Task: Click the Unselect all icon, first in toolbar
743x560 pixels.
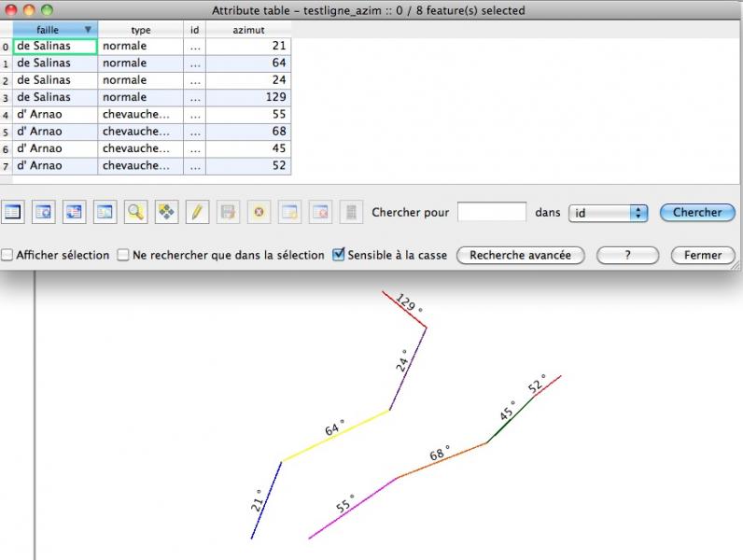Action: point(13,213)
